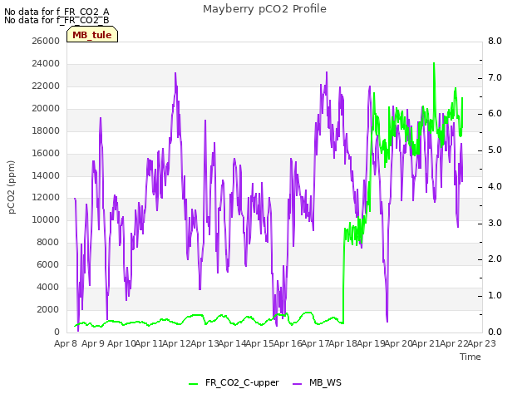
Task: Click the 1.0 right axis label
Action: [495, 296]
